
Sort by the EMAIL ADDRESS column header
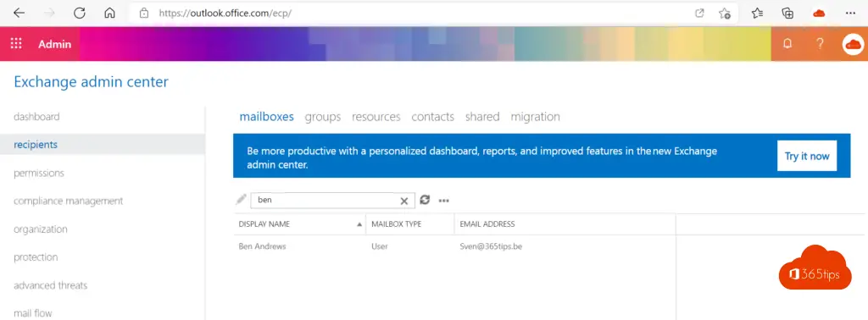pyautogui.click(x=565, y=224)
